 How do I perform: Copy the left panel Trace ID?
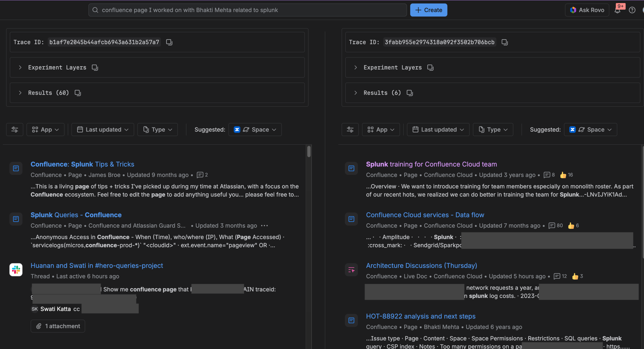169,42
